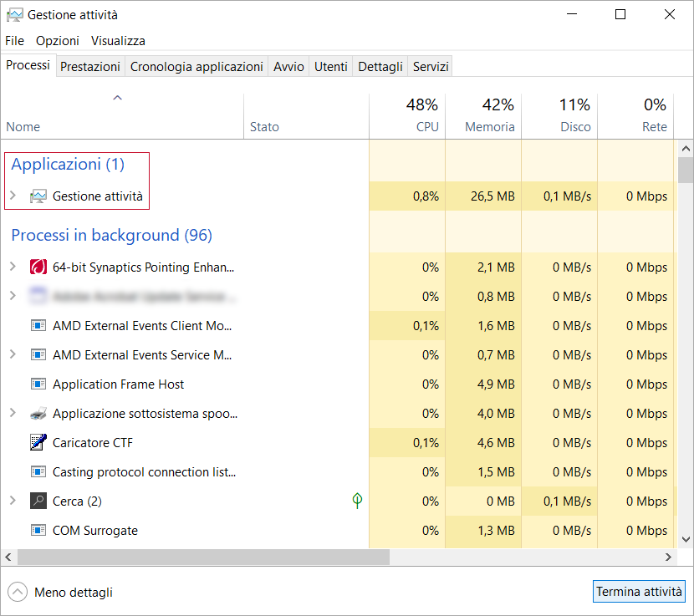Click the Application Frame Host icon
The height and width of the screenshot is (616, 694).
[38, 384]
